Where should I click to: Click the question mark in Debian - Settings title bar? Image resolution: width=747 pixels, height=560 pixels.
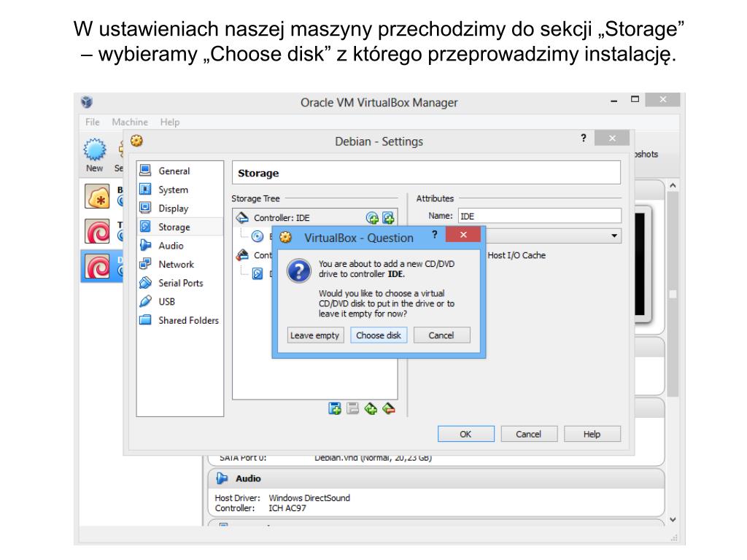pyautogui.click(x=583, y=138)
